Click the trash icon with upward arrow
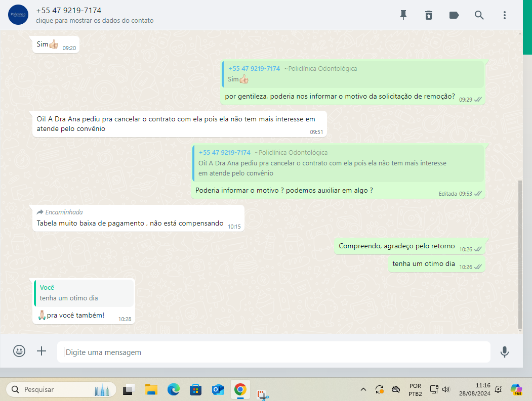The height and width of the screenshot is (401, 532). tap(429, 15)
